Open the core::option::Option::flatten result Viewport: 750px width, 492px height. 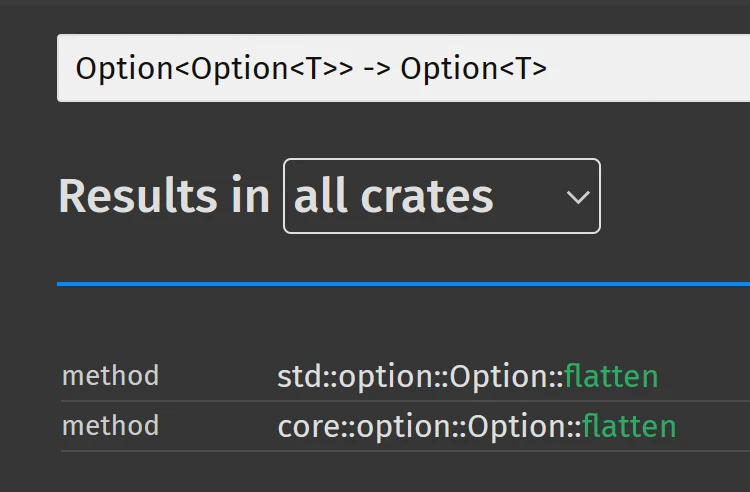476,426
